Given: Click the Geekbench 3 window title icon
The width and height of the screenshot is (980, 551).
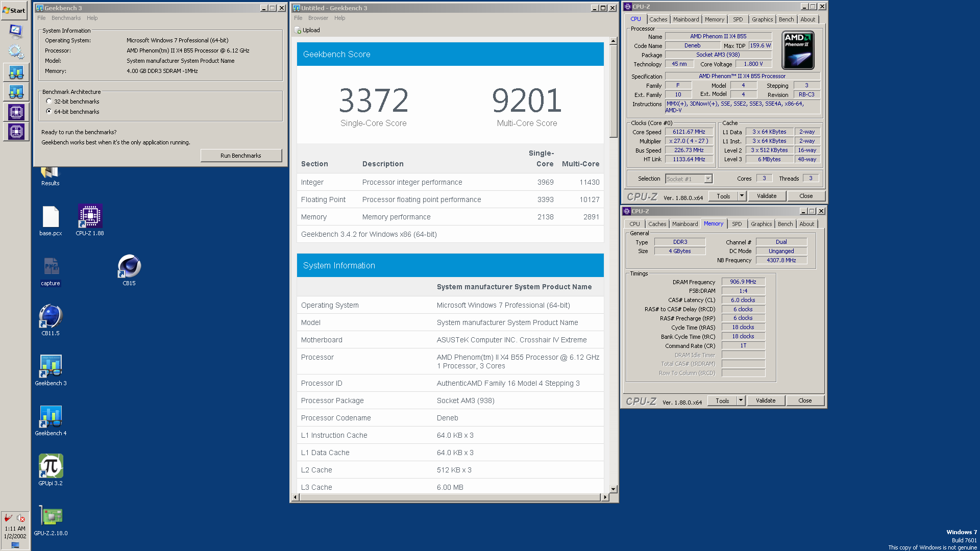Looking at the screenshot, I should pyautogui.click(x=40, y=8).
